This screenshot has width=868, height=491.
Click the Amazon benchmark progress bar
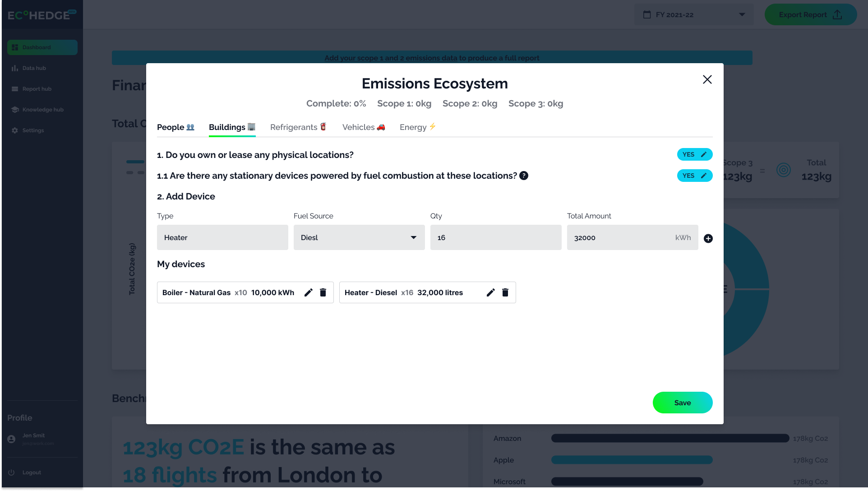click(x=670, y=438)
